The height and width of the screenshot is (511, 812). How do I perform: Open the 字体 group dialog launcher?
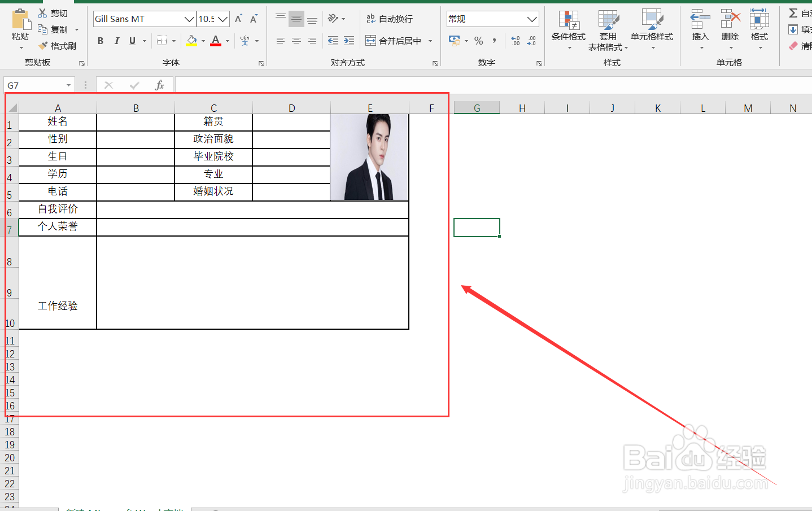[x=261, y=63]
